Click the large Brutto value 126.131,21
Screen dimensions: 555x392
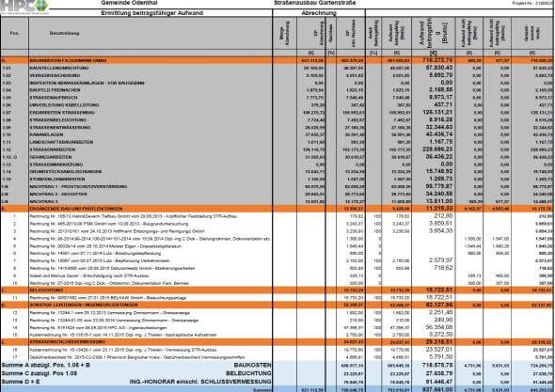tap(437, 112)
